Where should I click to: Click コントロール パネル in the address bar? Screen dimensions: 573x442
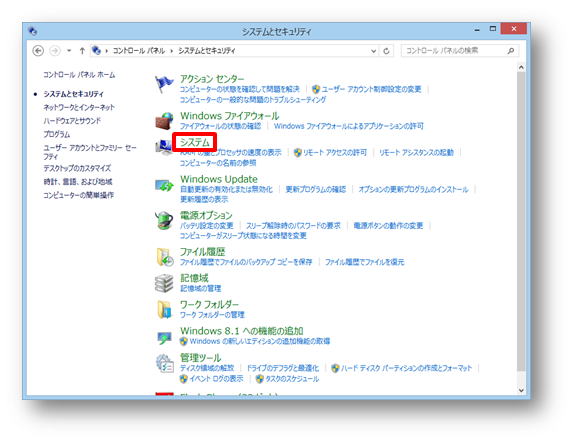click(138, 51)
